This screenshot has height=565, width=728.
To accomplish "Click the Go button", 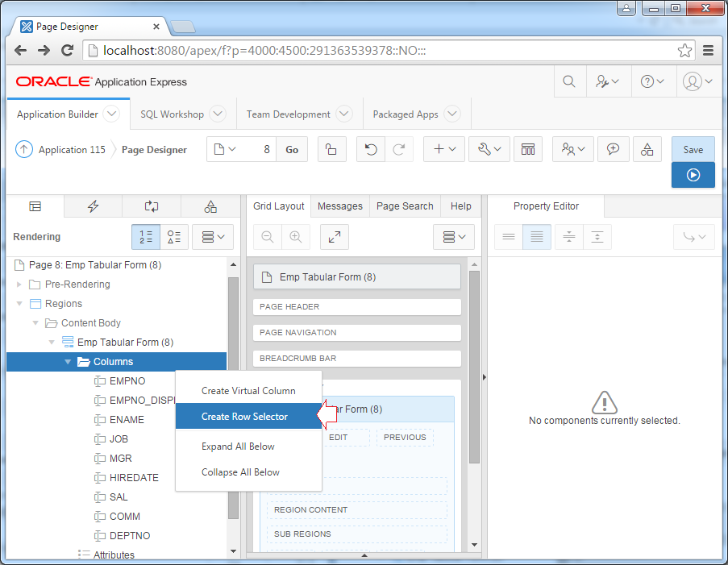I will [x=292, y=149].
